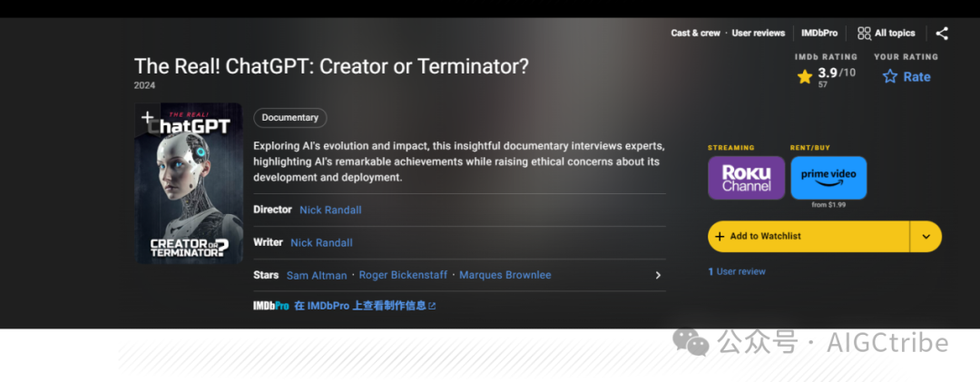The height and width of the screenshot is (382, 980).
Task: Click the Stars label
Action: [266, 274]
